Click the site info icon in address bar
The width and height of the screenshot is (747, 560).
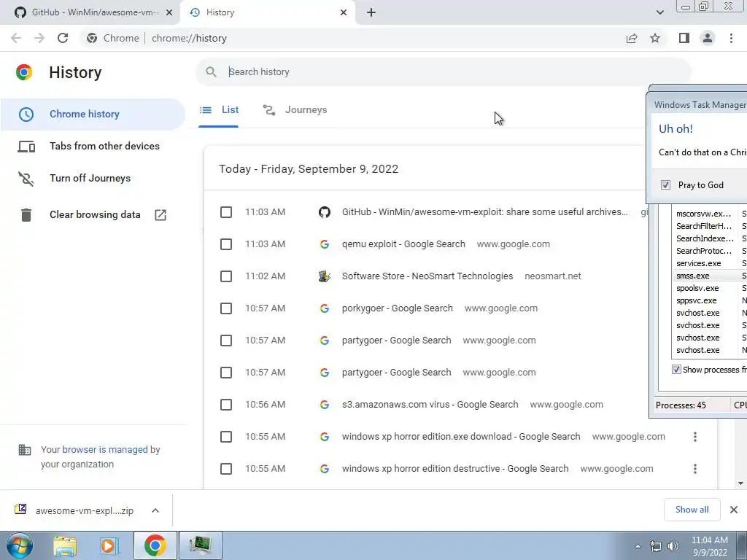coord(92,38)
